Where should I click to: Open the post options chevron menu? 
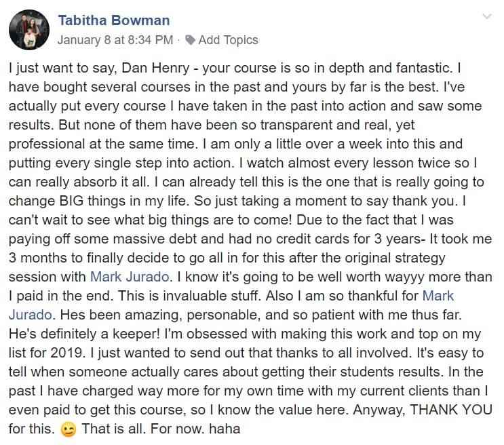[x=486, y=16]
